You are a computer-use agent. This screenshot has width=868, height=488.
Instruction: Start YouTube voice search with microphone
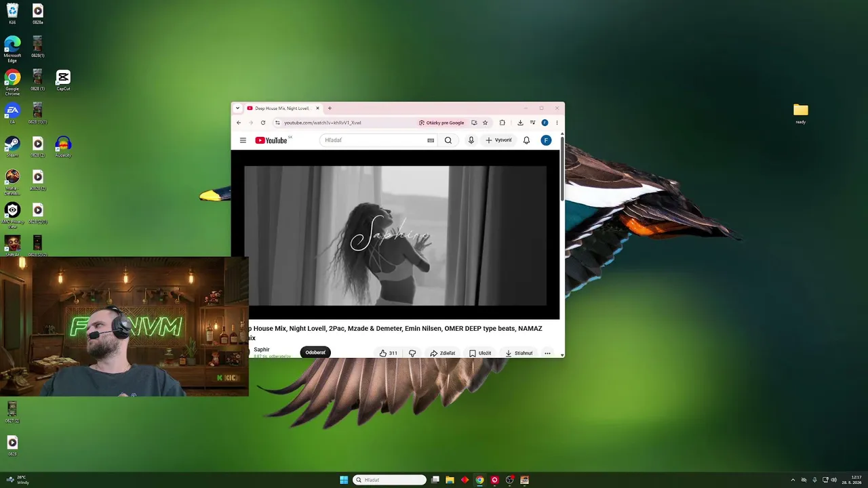tap(471, 140)
